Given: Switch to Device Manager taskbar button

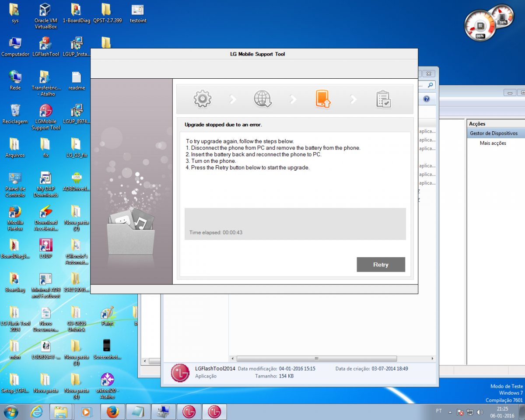Looking at the screenshot, I should (x=163, y=412).
